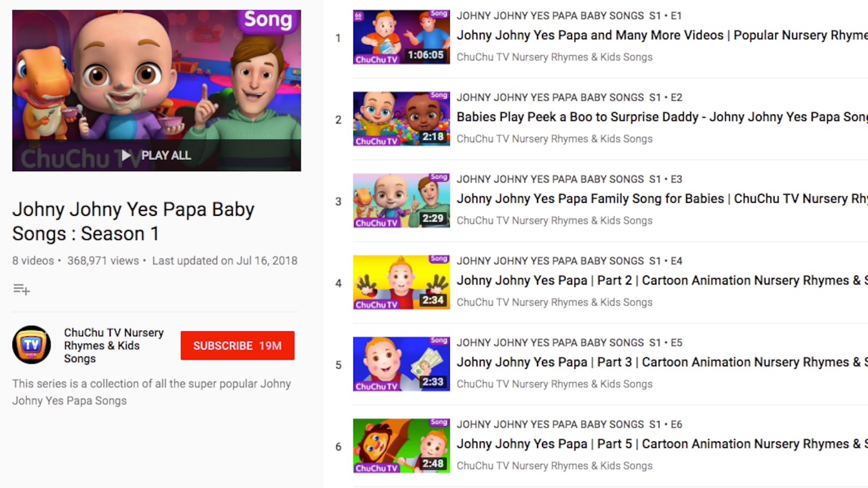The image size is (868, 488).
Task: Open thumbnail of 1:06:05 video
Action: [401, 37]
